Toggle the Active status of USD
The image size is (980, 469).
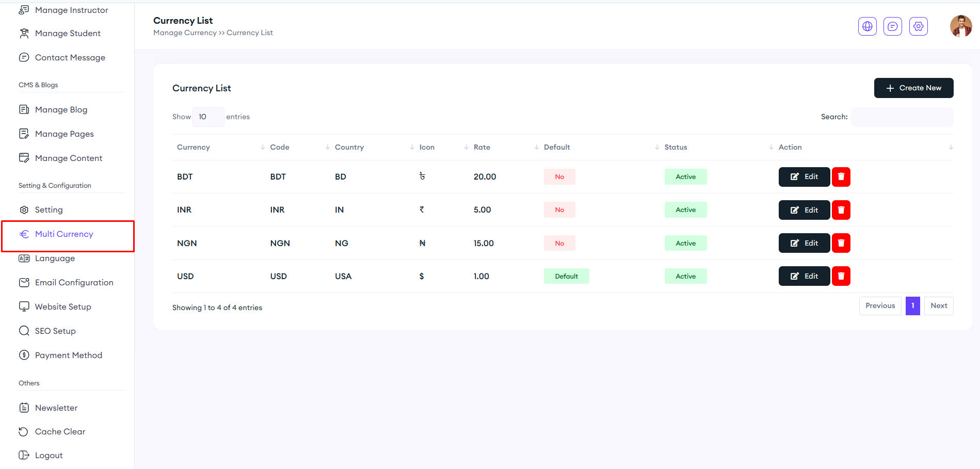pos(685,277)
